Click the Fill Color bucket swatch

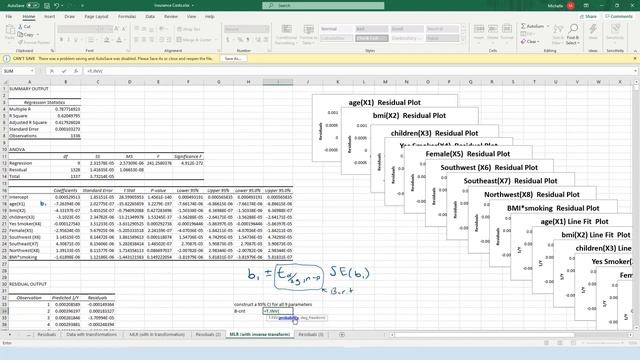(107, 40)
